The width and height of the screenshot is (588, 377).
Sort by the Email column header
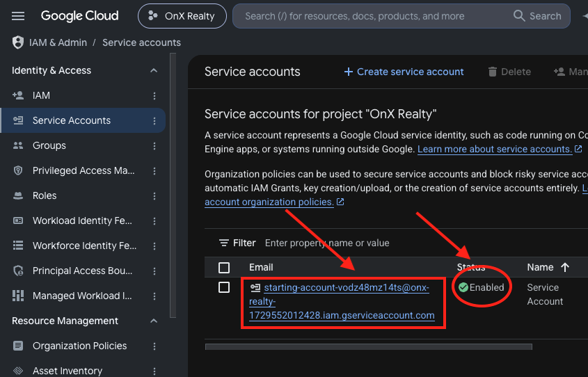coord(261,267)
